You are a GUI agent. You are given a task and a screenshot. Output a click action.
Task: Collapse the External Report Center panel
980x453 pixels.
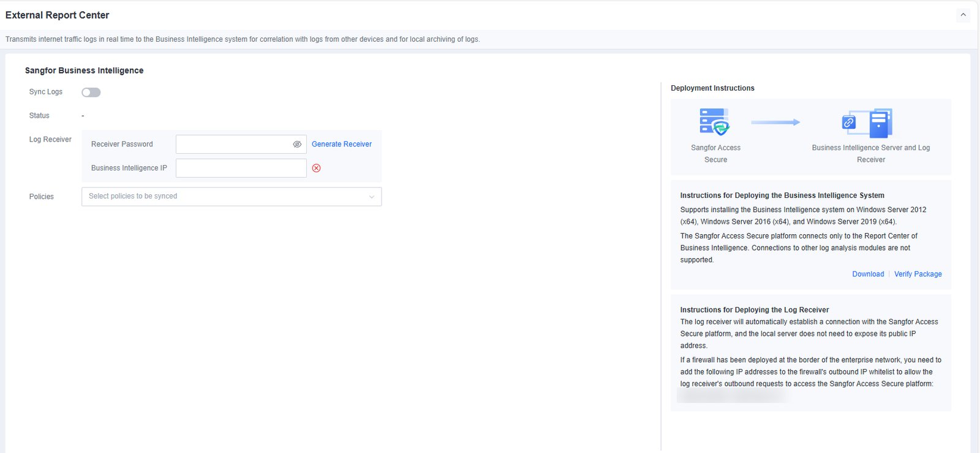pos(963,15)
